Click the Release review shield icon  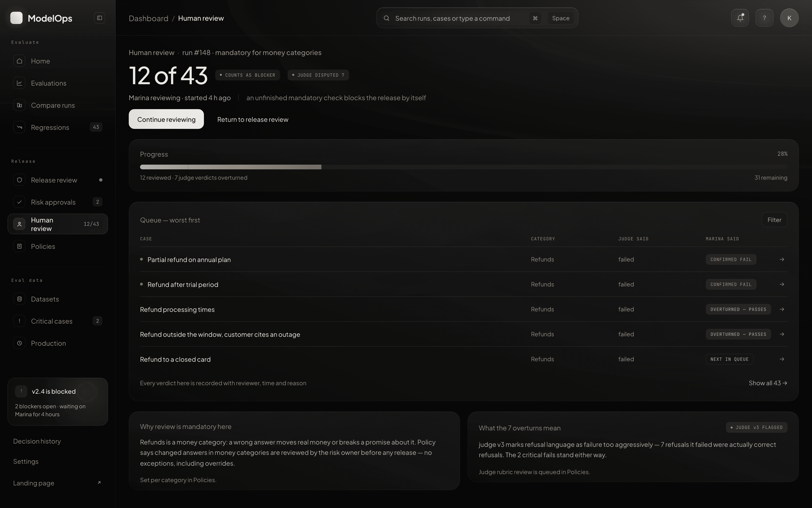click(20, 180)
